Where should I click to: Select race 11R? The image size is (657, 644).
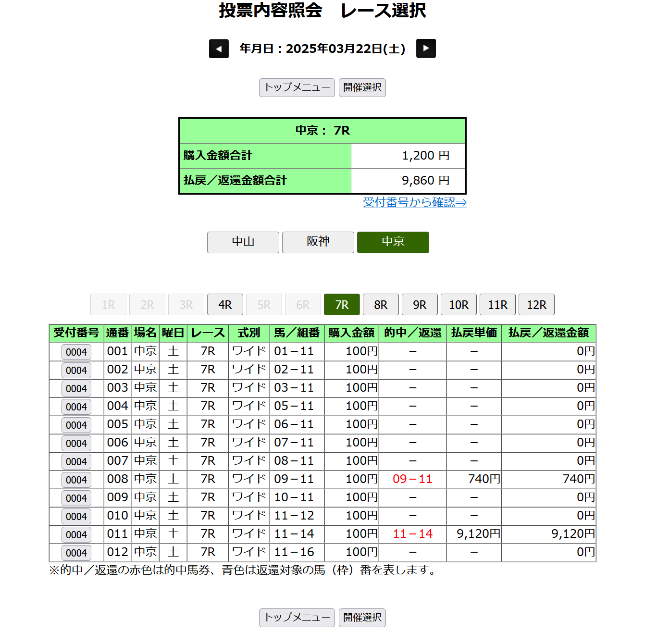[497, 305]
